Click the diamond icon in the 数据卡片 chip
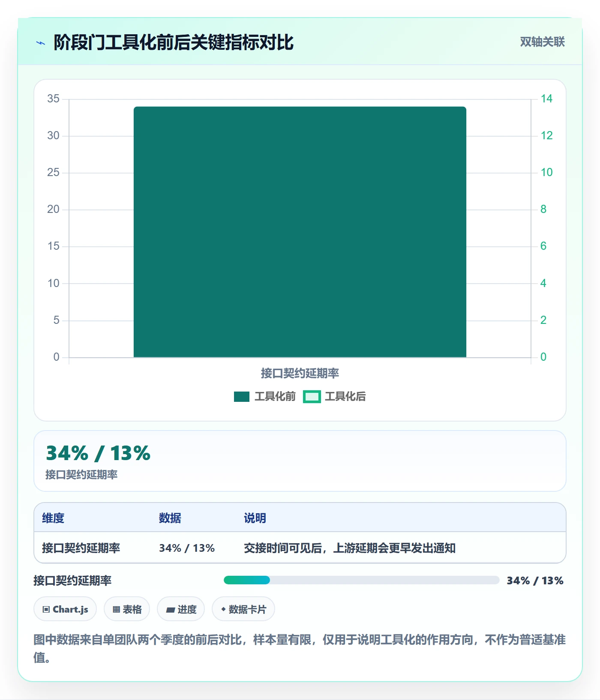This screenshot has height=700, width=600. pos(223,609)
